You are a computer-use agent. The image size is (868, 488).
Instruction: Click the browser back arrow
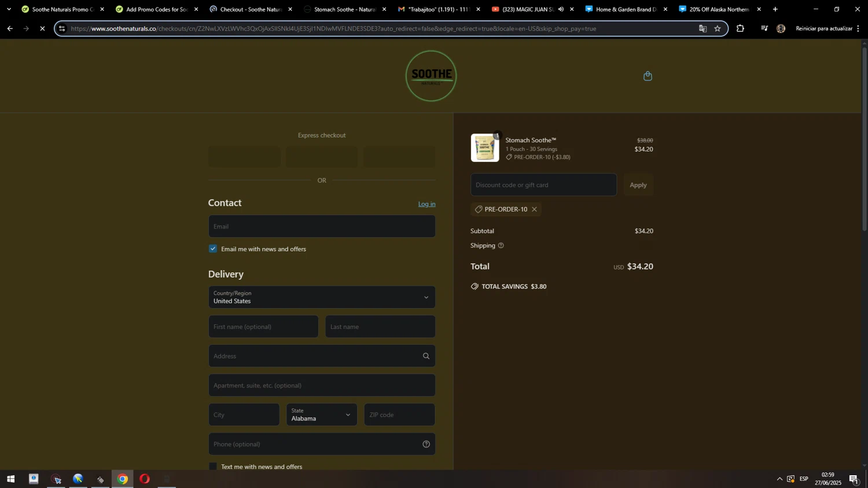coord(10,28)
